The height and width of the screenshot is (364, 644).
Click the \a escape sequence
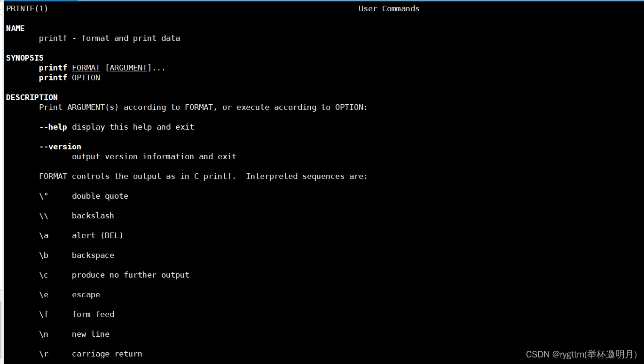pos(44,235)
